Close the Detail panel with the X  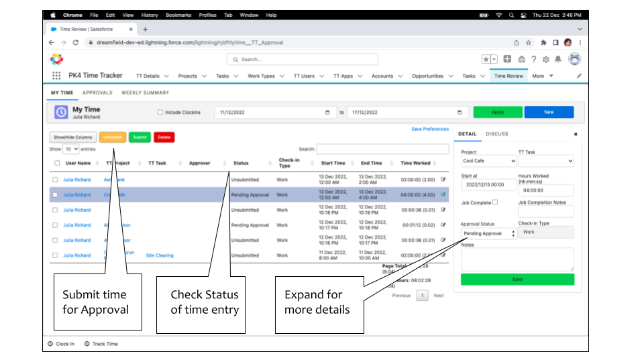(x=575, y=134)
